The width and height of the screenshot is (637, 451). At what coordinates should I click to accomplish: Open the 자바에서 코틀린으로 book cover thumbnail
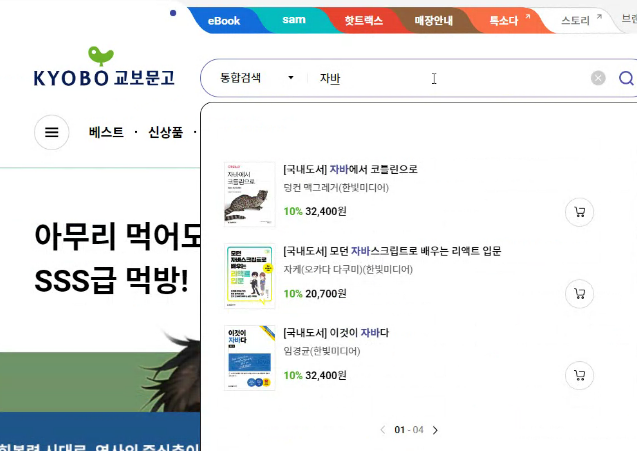pyautogui.click(x=249, y=194)
